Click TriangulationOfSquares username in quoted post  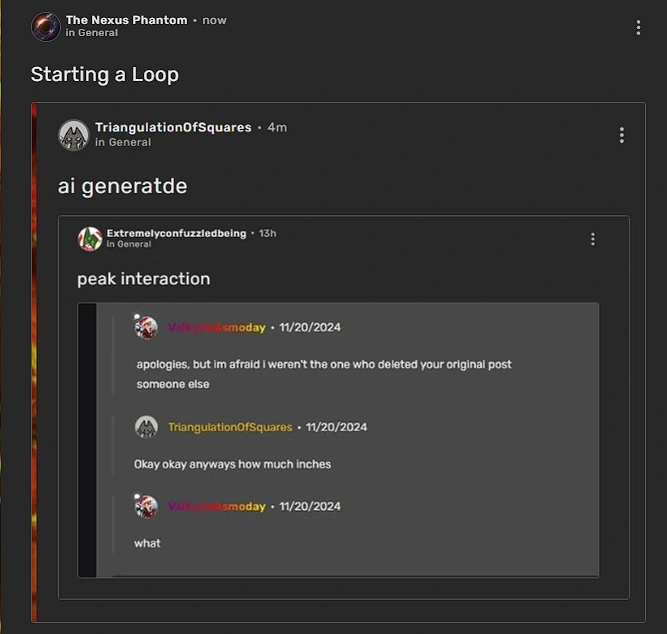coord(174,127)
